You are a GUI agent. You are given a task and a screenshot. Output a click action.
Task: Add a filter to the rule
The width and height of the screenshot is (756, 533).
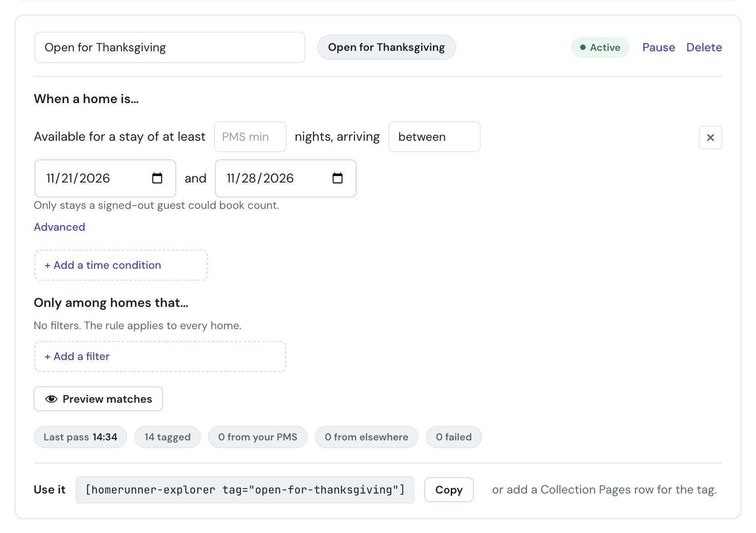pyautogui.click(x=160, y=356)
